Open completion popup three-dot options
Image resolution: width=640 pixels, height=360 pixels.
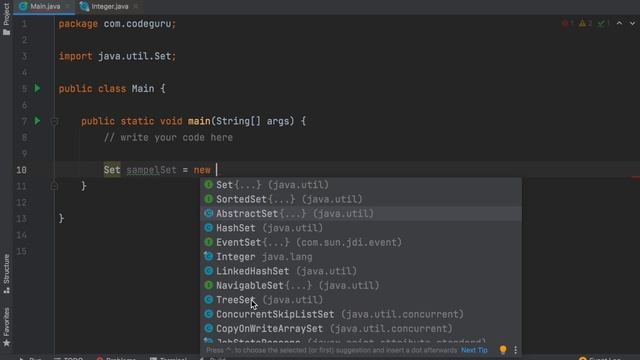coord(516,350)
